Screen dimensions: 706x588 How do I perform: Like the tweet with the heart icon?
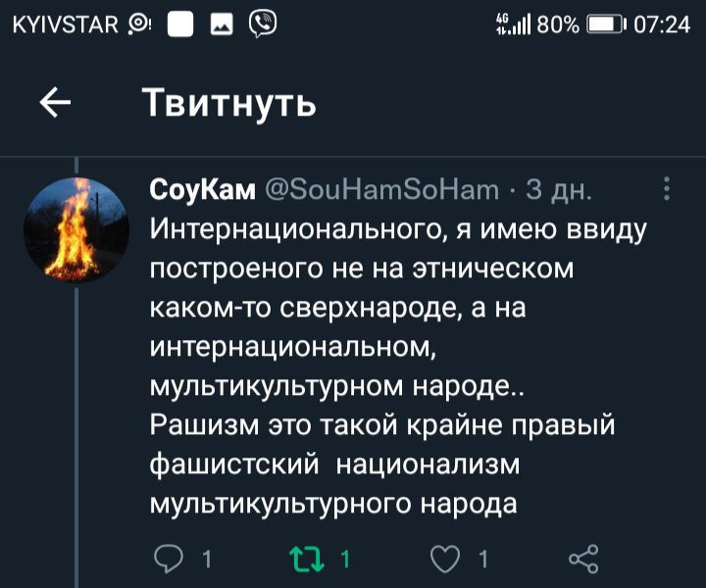(444, 560)
